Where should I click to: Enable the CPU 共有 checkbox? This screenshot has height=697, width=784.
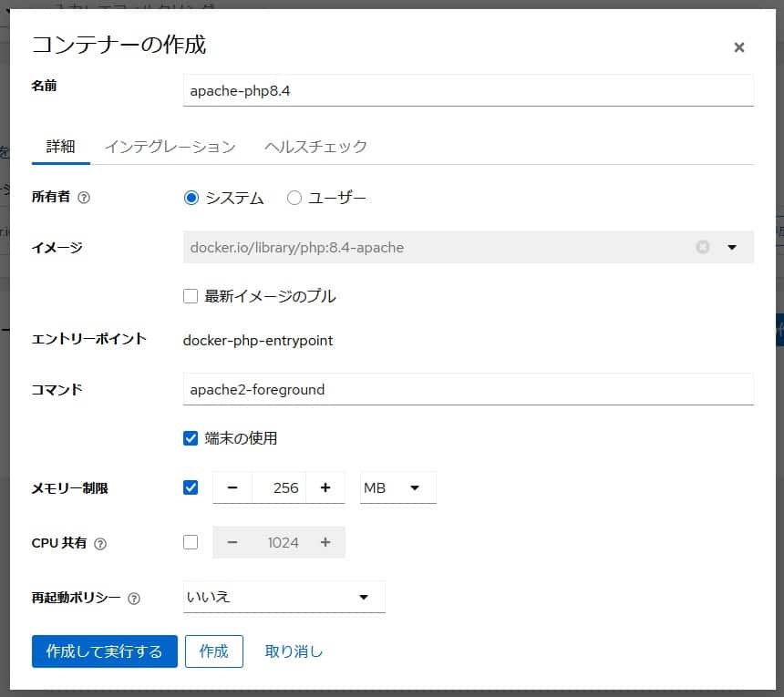tap(190, 542)
